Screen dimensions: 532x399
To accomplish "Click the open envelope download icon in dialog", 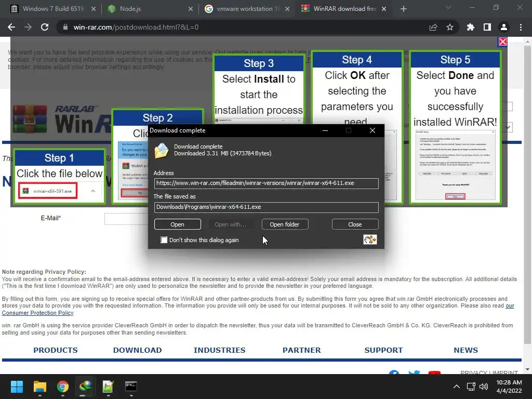I will [x=162, y=151].
